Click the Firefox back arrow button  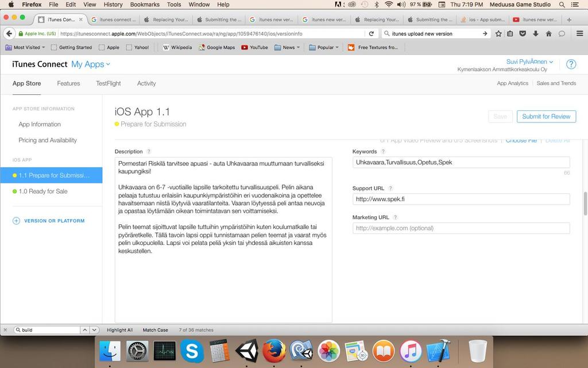click(9, 33)
